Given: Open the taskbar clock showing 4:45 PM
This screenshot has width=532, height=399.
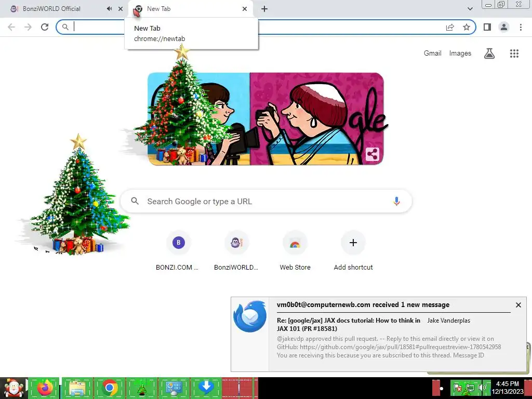Looking at the screenshot, I should [508, 388].
